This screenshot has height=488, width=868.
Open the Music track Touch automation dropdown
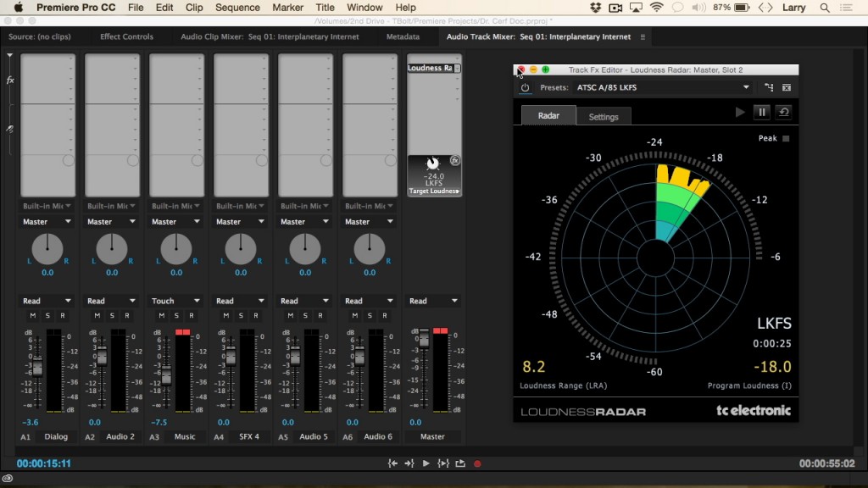(176, 301)
